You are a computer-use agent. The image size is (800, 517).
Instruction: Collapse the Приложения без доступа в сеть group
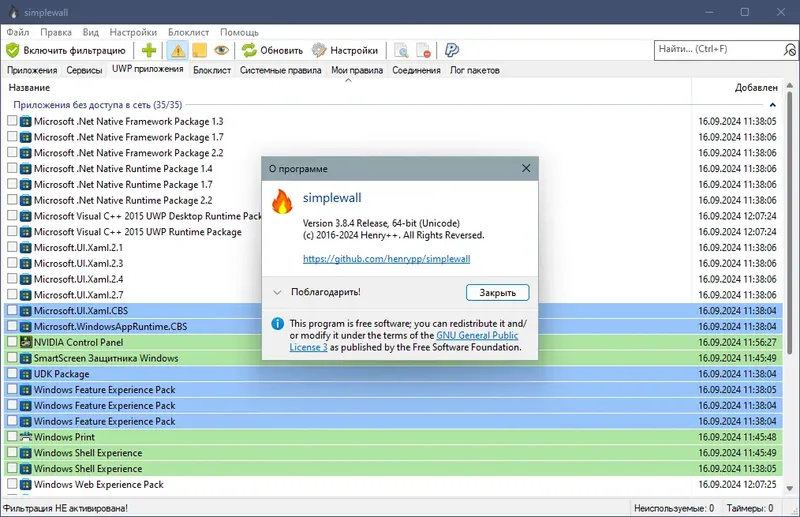tap(772, 105)
